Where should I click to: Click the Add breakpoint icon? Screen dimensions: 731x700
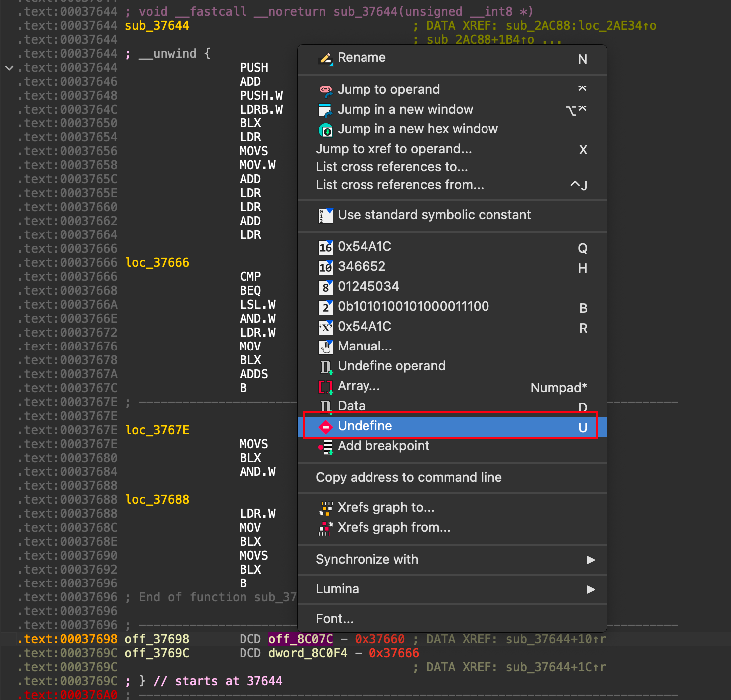pos(326,447)
